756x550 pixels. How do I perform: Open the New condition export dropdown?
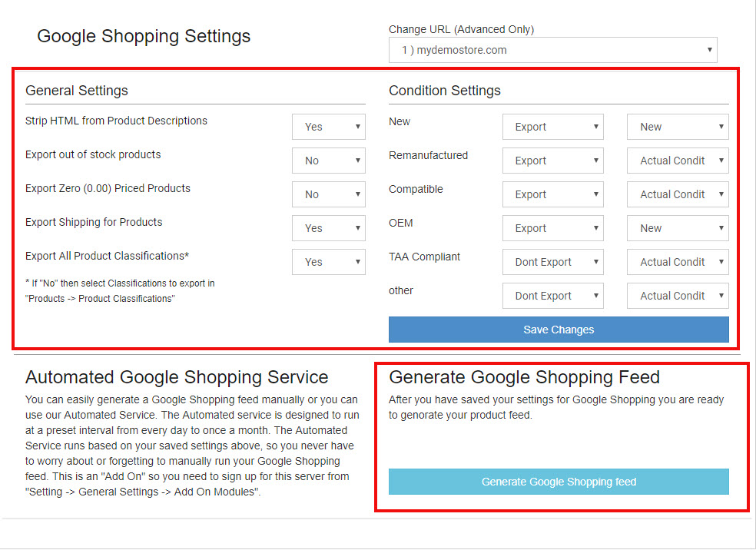pos(552,127)
